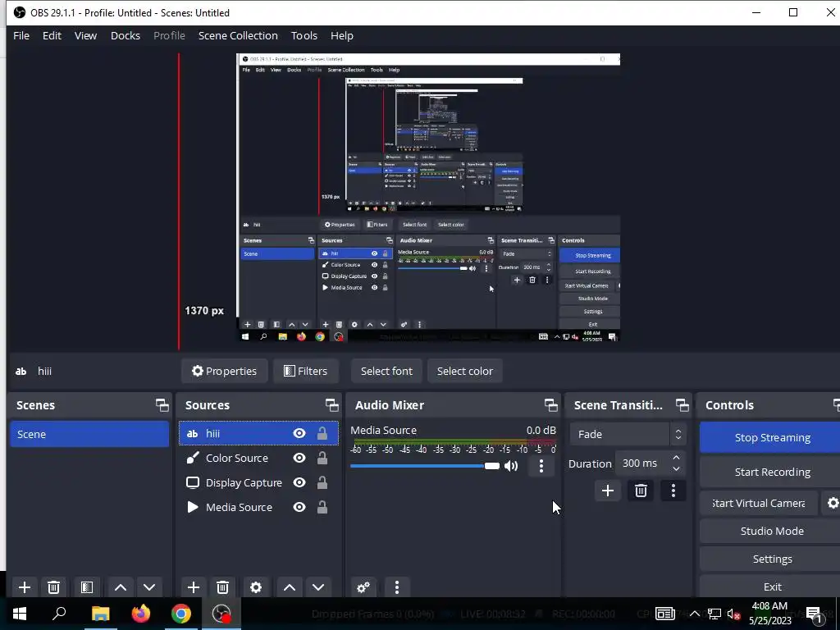The height and width of the screenshot is (630, 840).
Task: Move source up in Sources list
Action: [x=290, y=587]
